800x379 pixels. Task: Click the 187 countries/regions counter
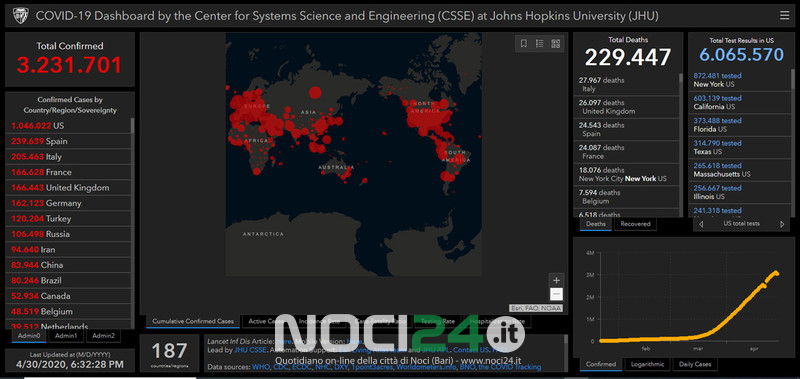click(169, 353)
